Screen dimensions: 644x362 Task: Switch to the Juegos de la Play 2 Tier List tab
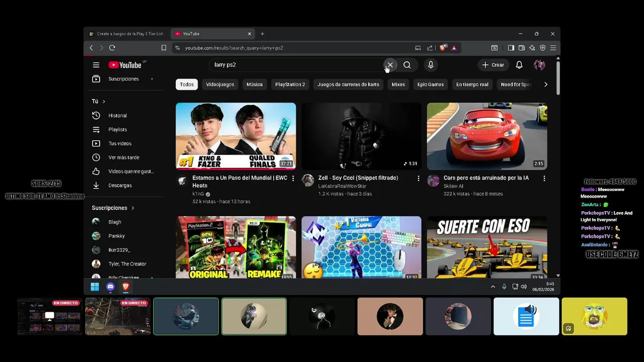(127, 34)
